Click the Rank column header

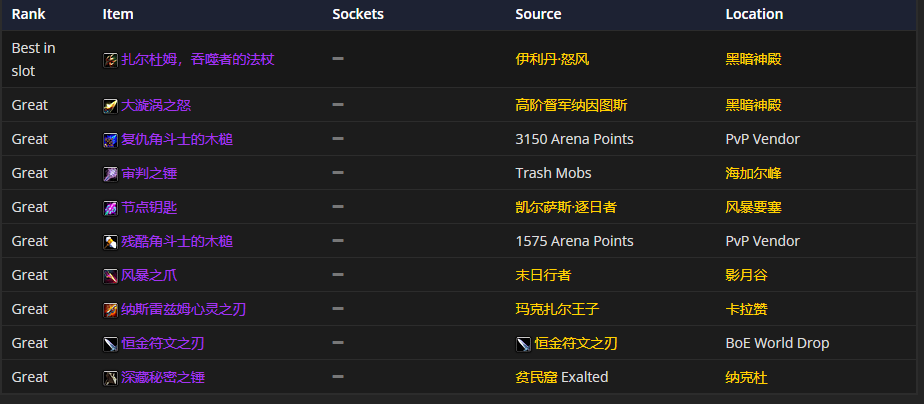[28, 15]
